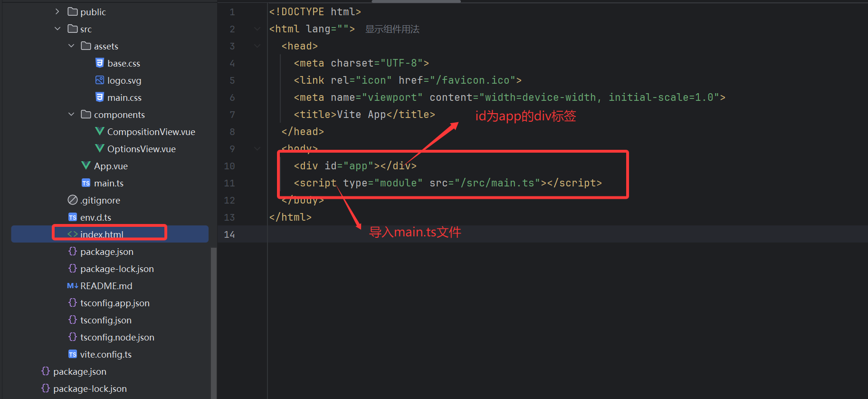Toggle code fold arrow at line 3
The image size is (868, 399).
pos(257,46)
